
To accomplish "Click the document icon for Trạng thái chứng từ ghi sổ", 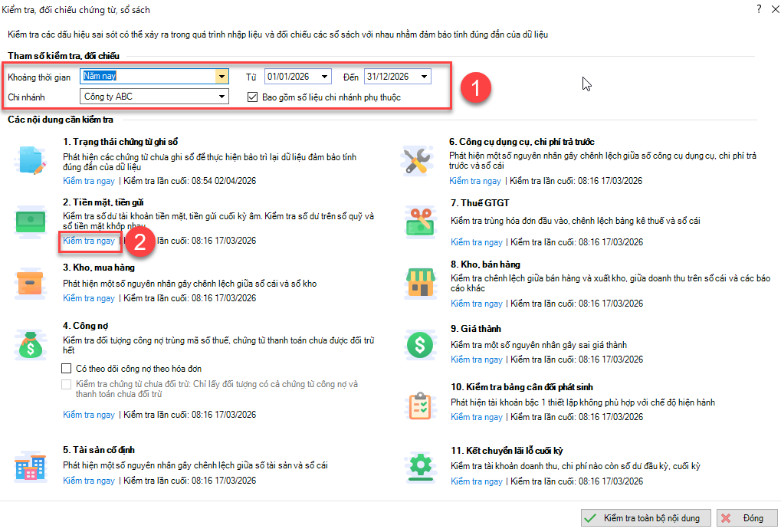I will point(31,160).
